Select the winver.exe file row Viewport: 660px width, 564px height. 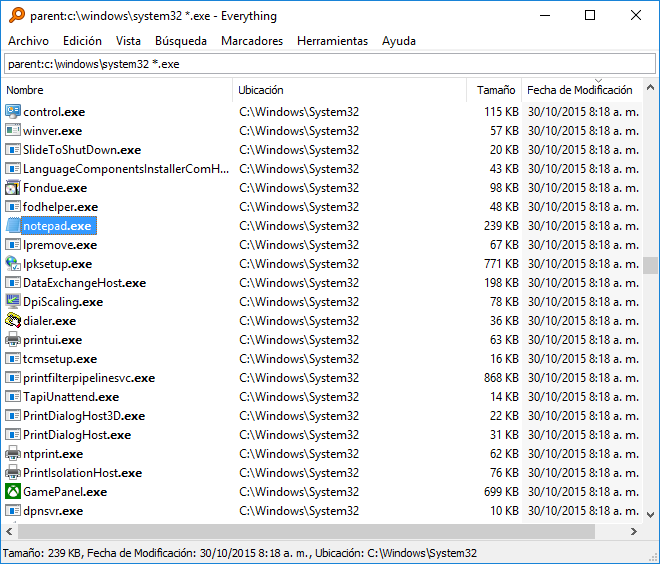322,131
